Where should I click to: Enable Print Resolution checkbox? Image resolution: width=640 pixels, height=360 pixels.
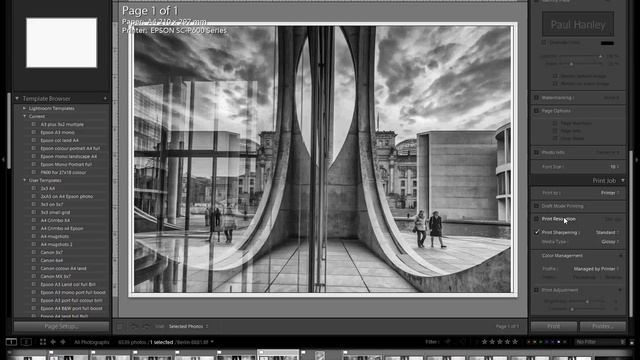click(x=536, y=219)
